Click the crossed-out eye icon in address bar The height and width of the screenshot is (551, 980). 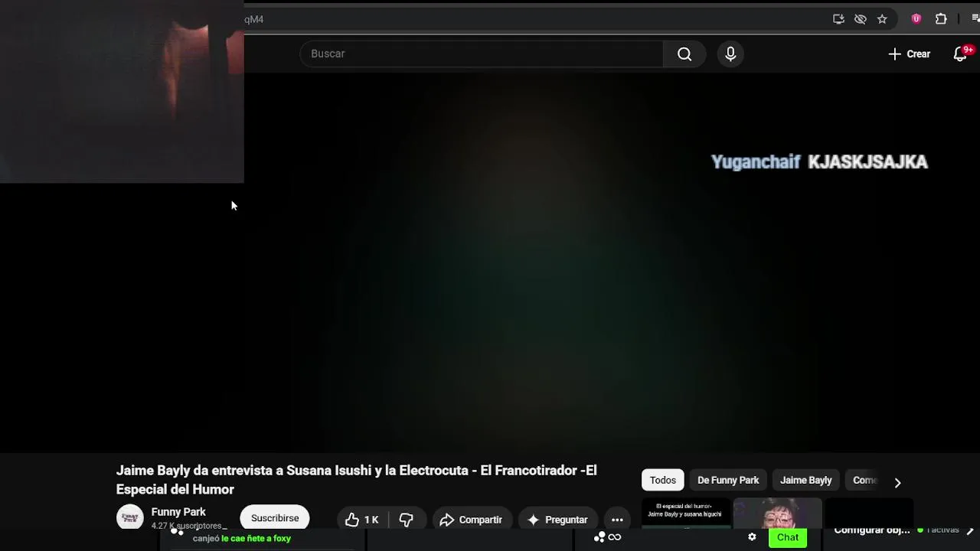pos(860,19)
